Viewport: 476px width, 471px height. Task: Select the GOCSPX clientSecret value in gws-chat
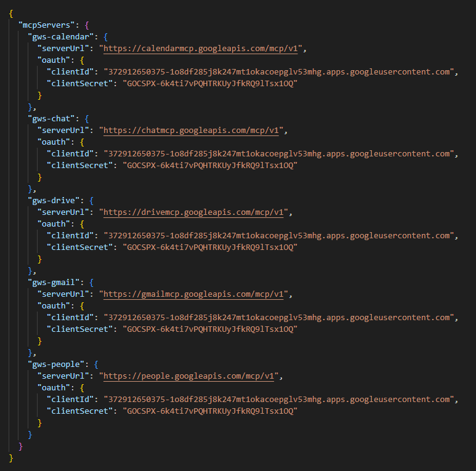tap(210, 166)
